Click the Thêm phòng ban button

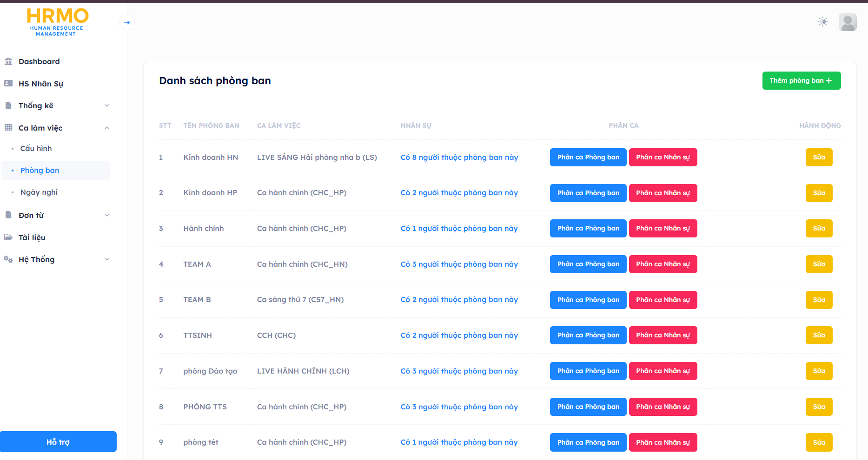coord(801,80)
